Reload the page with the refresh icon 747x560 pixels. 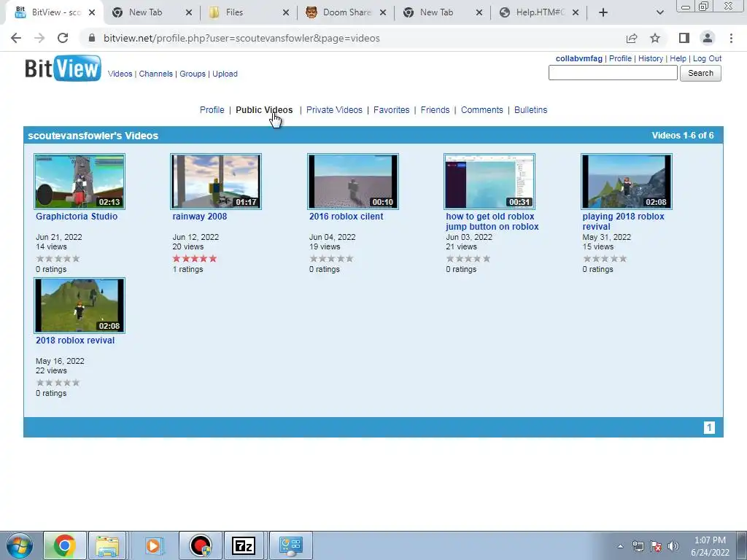coord(63,38)
